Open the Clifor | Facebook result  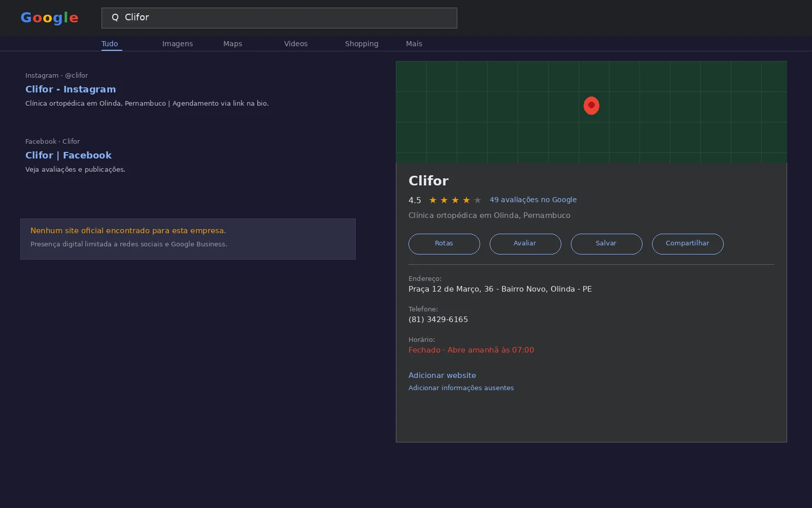pyautogui.click(x=69, y=155)
